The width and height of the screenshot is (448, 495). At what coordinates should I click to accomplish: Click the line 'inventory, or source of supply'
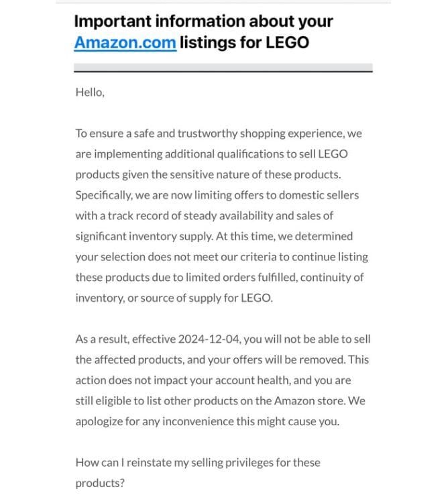point(174,298)
